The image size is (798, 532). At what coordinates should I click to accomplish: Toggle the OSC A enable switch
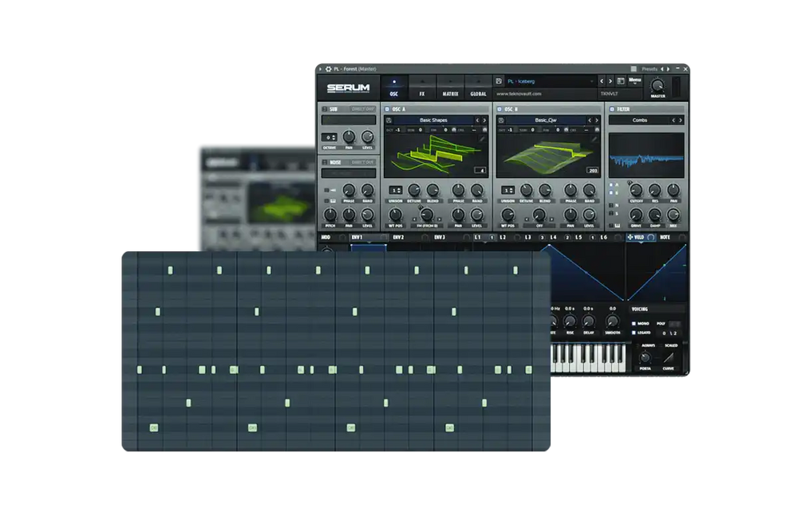coord(387,108)
